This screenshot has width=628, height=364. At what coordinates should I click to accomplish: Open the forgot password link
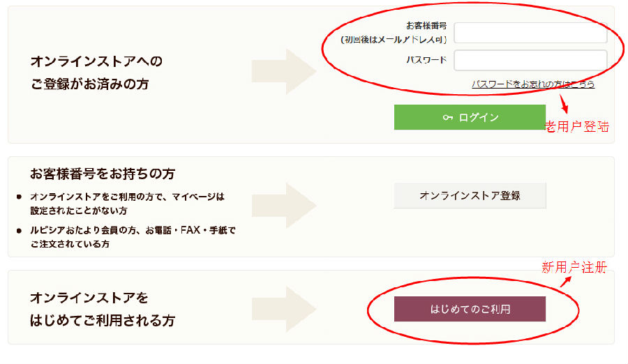533,84
